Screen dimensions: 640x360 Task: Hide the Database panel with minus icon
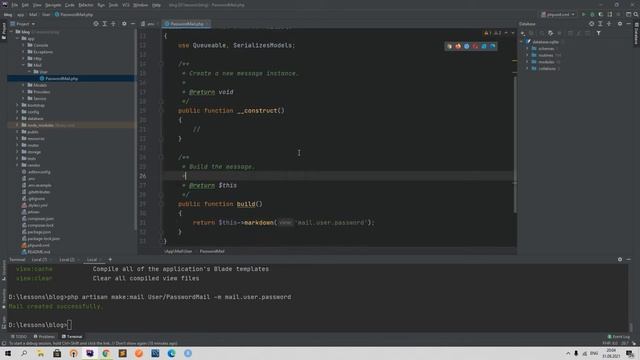tap(629, 24)
